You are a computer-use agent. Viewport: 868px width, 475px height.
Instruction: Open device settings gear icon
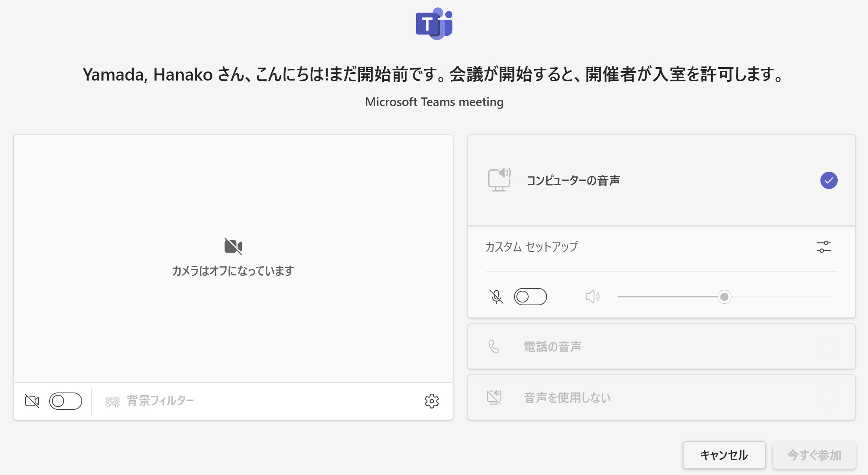click(431, 401)
